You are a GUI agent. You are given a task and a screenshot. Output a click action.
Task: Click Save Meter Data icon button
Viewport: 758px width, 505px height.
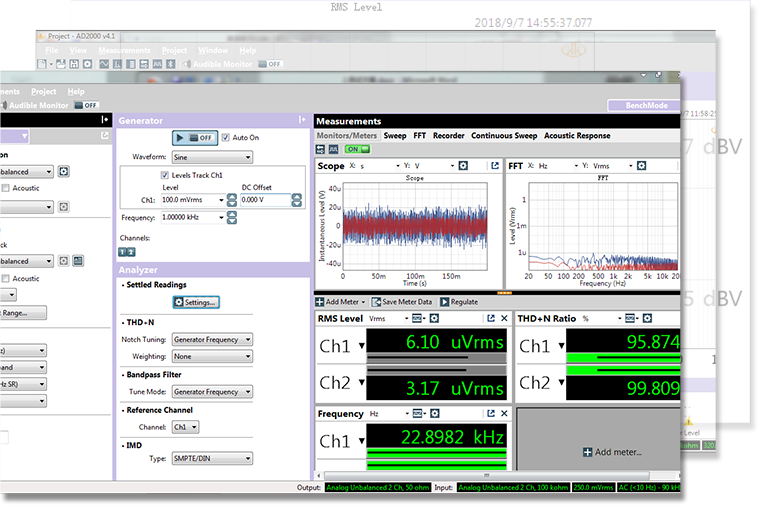coord(402,302)
